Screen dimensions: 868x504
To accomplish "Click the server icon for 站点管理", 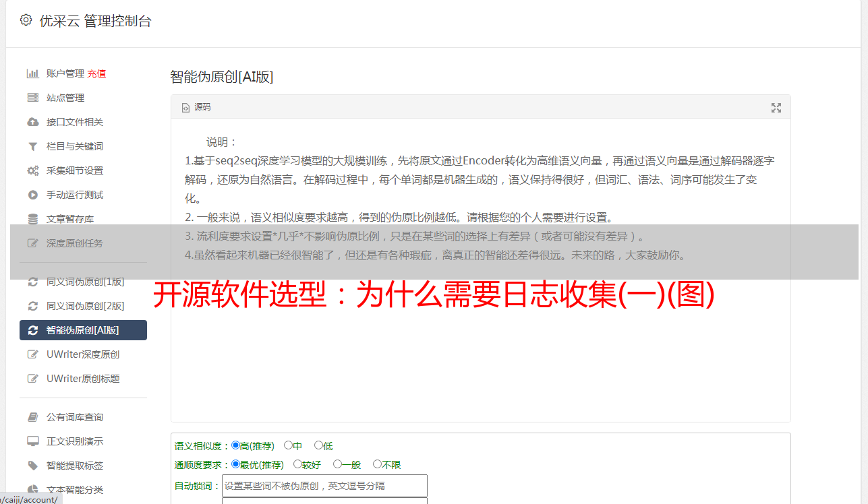I will point(32,98).
